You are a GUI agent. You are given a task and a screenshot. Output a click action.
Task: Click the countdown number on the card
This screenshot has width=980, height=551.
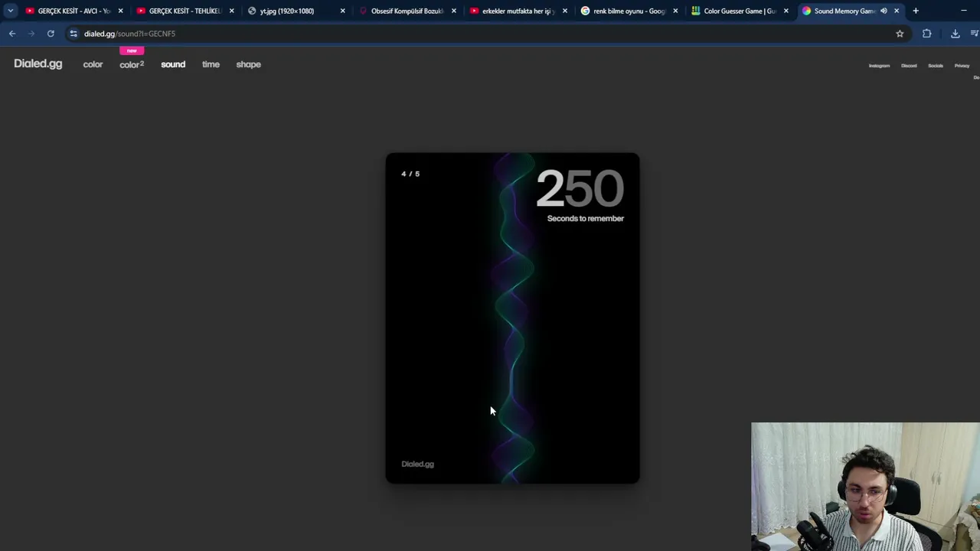(580, 188)
